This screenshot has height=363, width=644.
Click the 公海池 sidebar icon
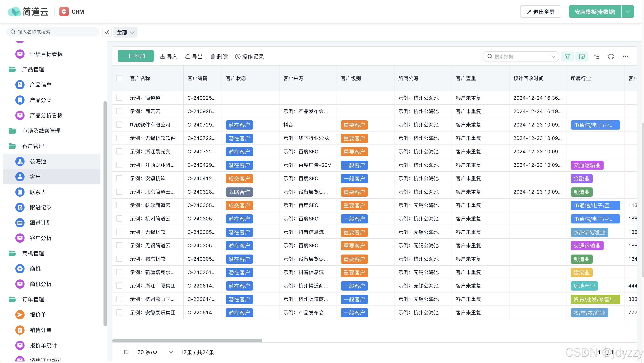click(x=20, y=162)
